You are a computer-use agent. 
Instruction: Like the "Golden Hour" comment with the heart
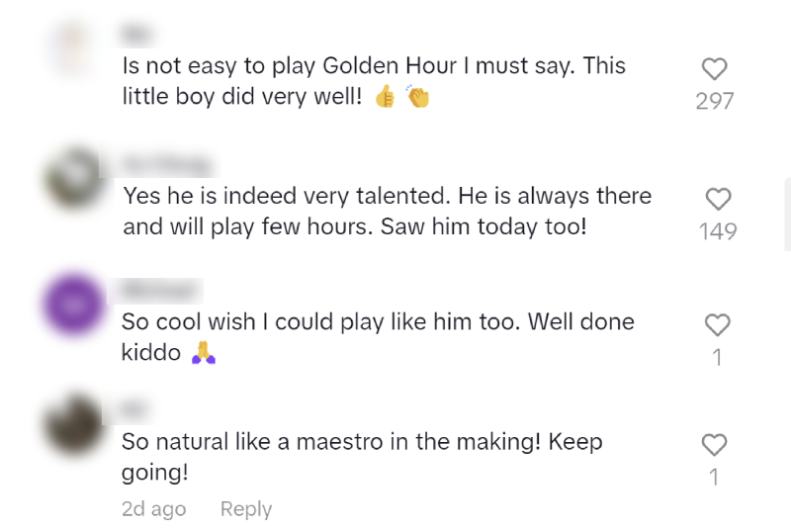click(x=714, y=68)
